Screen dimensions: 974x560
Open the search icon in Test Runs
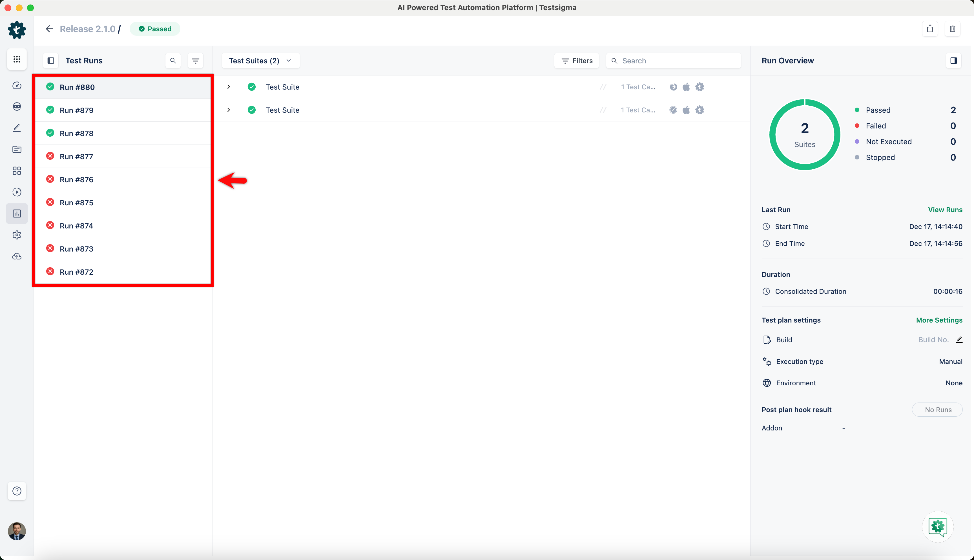click(173, 61)
